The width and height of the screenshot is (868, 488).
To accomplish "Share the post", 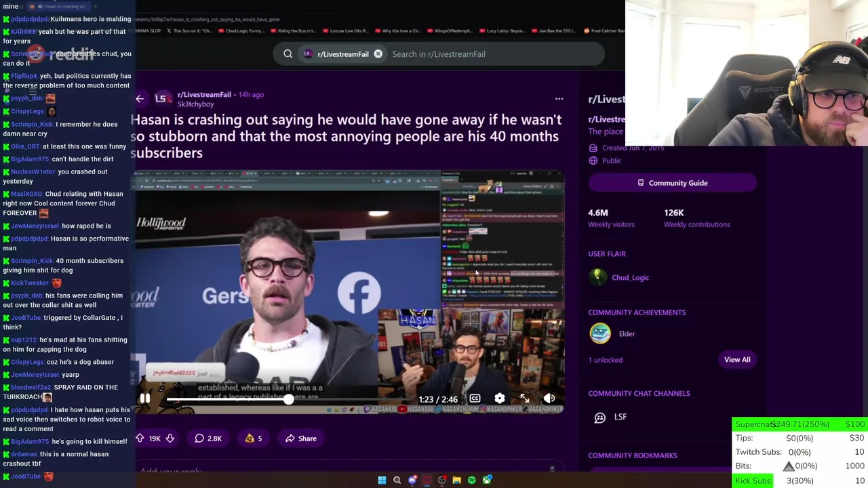I will 301,439.
